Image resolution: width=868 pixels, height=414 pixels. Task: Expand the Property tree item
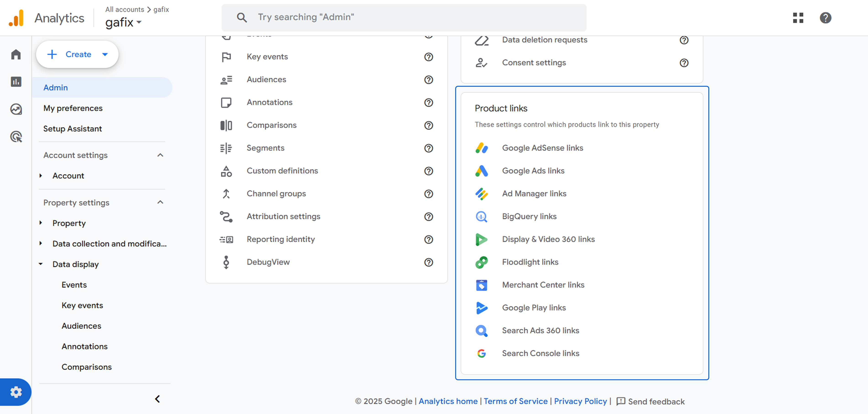pyautogui.click(x=40, y=223)
